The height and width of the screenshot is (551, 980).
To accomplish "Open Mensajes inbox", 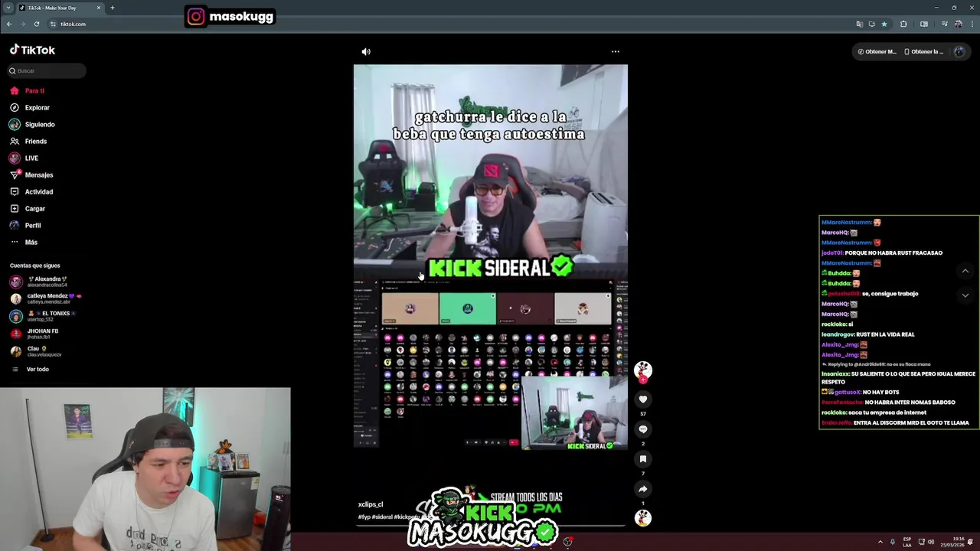I will 31,175.
